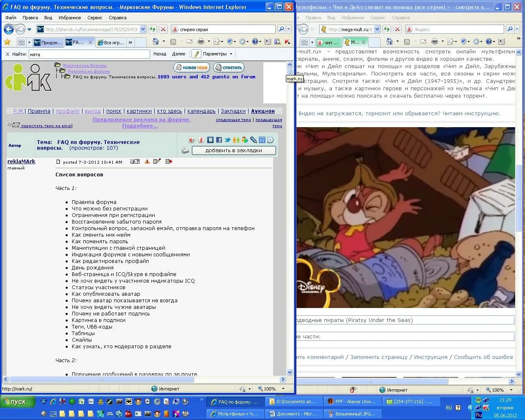525x420 pixels.
Task: Open the Закладки link in forum navigation
Action: point(233,111)
